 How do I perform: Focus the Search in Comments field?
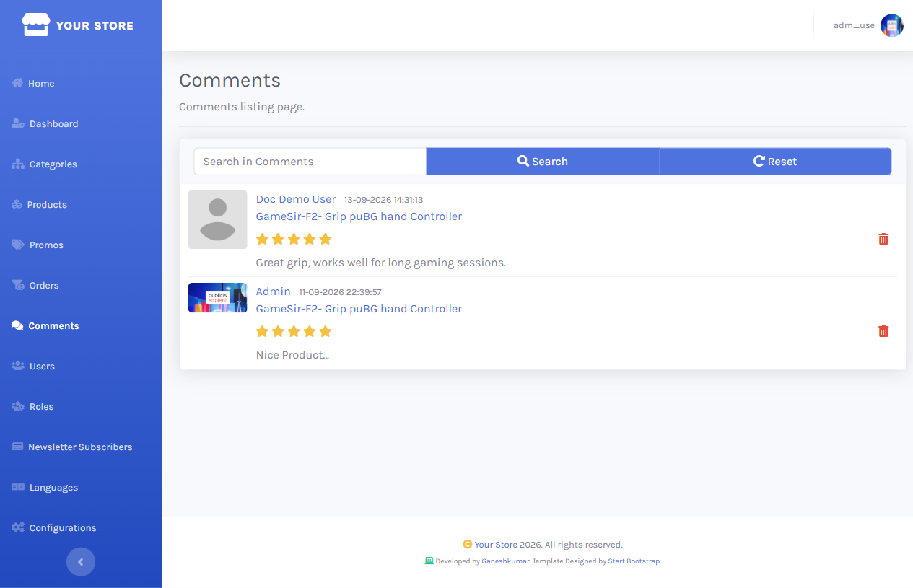click(x=310, y=162)
